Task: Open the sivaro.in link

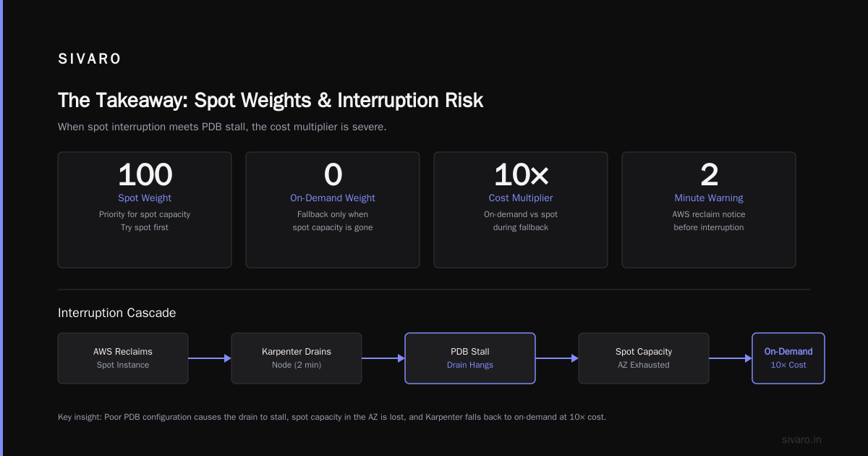Action: (802, 439)
